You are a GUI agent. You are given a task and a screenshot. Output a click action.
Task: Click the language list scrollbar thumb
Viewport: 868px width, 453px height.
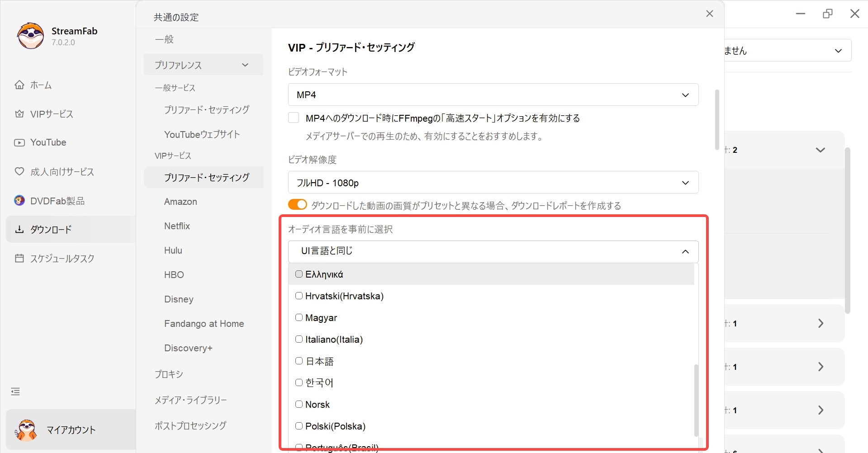[x=697, y=401]
